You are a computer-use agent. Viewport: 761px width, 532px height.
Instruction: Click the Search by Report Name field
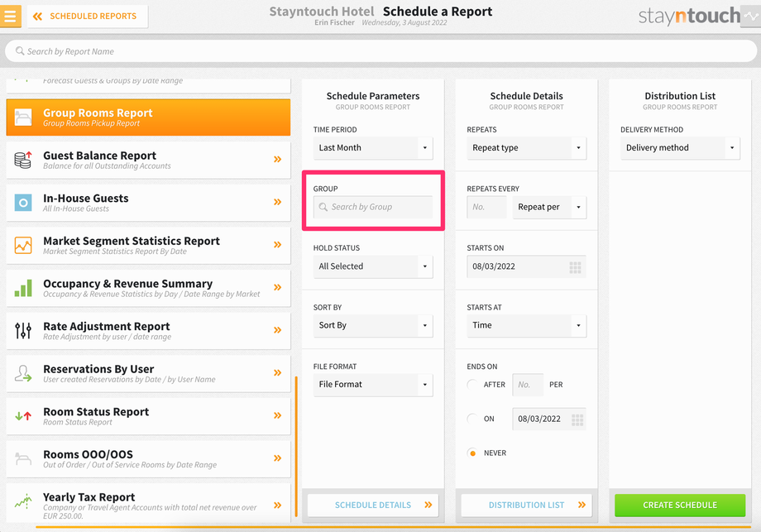[x=380, y=51]
